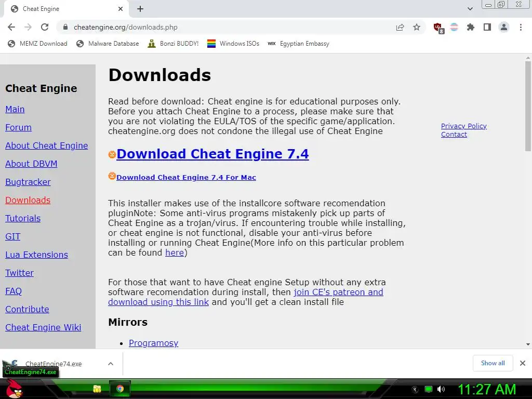Click the share page icon in address bar

[x=400, y=27]
